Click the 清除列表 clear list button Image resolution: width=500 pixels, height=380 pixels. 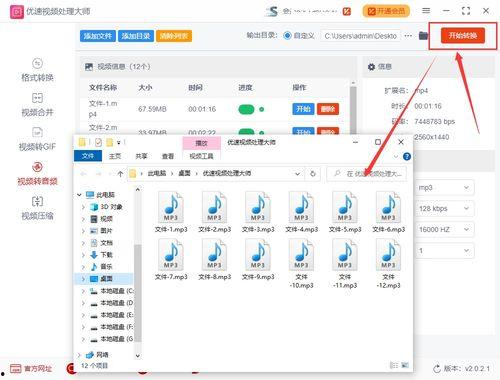[174, 36]
